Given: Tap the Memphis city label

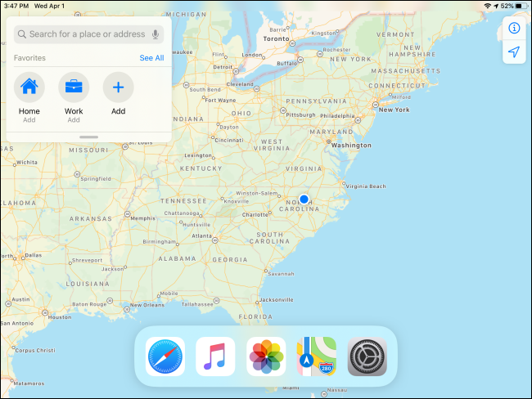Looking at the screenshot, I should (143, 218).
